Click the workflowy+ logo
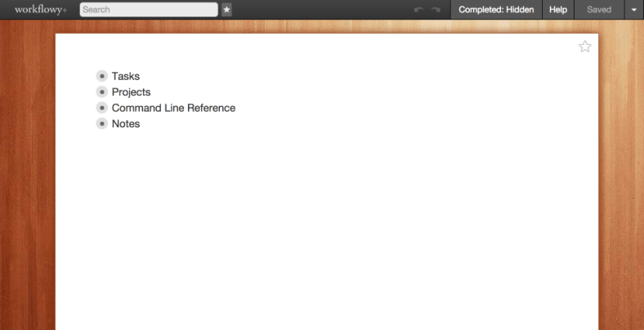Image resolution: width=644 pixels, height=330 pixels. [x=41, y=10]
